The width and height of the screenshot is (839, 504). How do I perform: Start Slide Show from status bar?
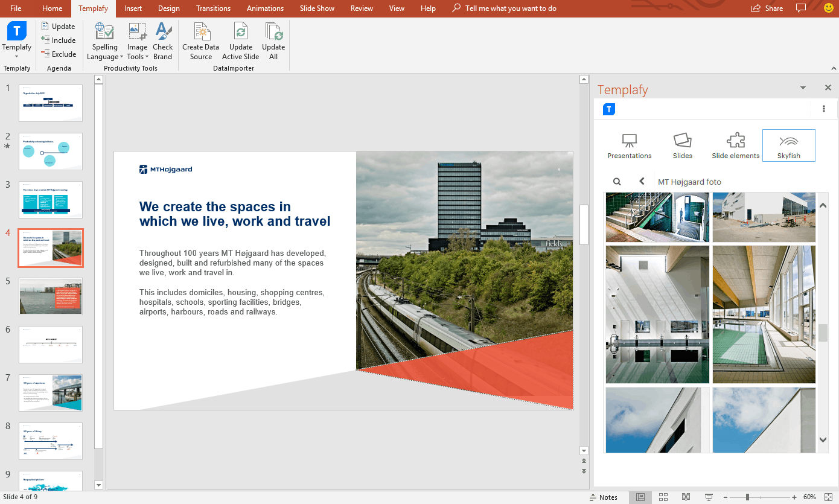point(709,497)
